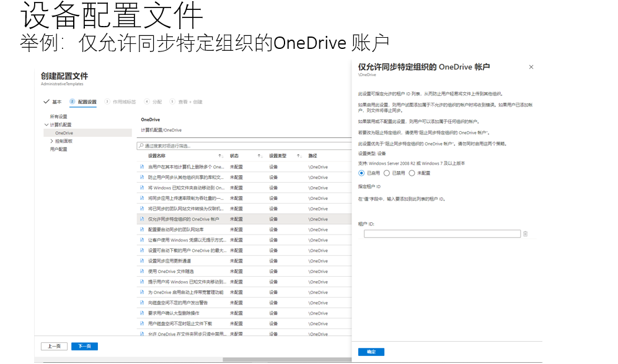618x364 pixels.
Task: Expand the 控制面板 tree node
Action: click(x=52, y=141)
